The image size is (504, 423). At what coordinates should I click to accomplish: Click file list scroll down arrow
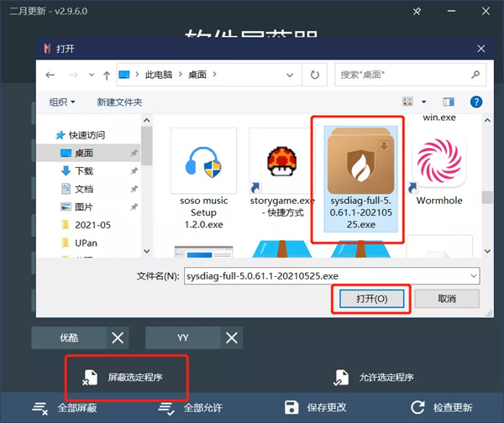point(487,251)
